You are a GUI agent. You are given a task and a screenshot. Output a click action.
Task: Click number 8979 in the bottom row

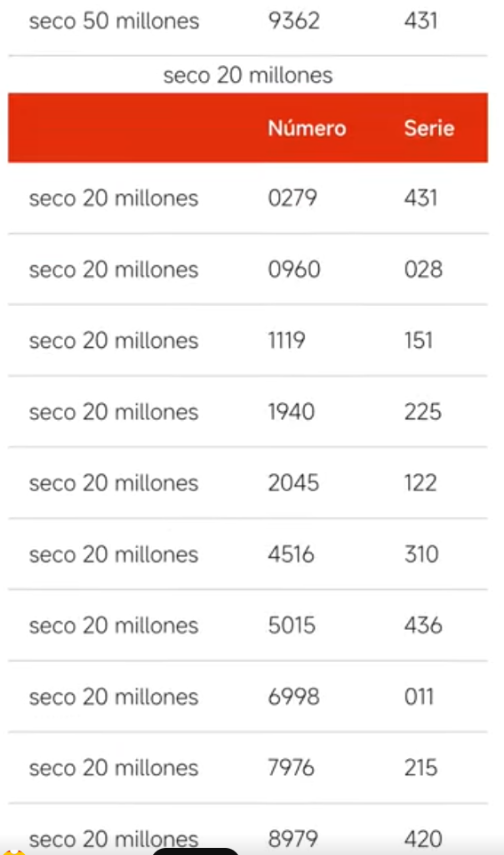(x=292, y=839)
